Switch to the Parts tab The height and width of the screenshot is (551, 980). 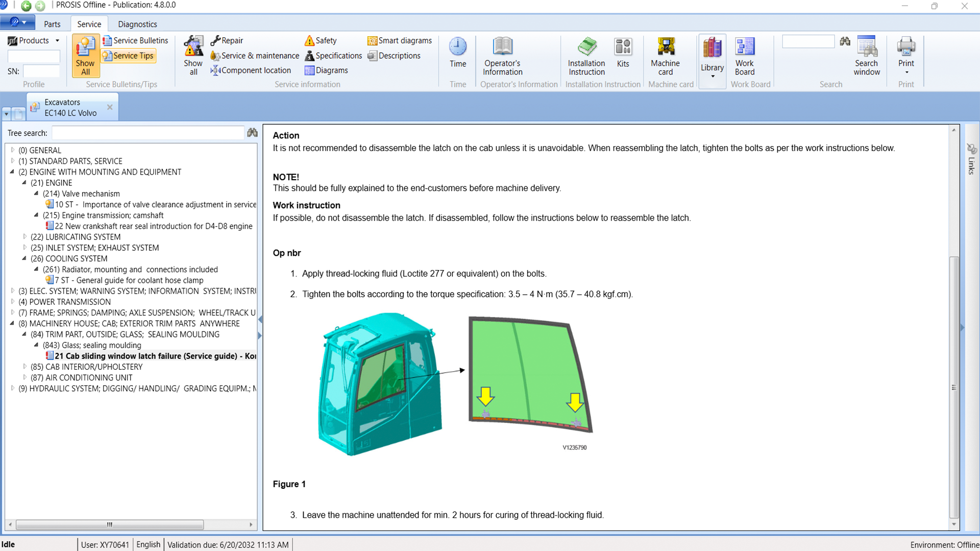(52, 24)
